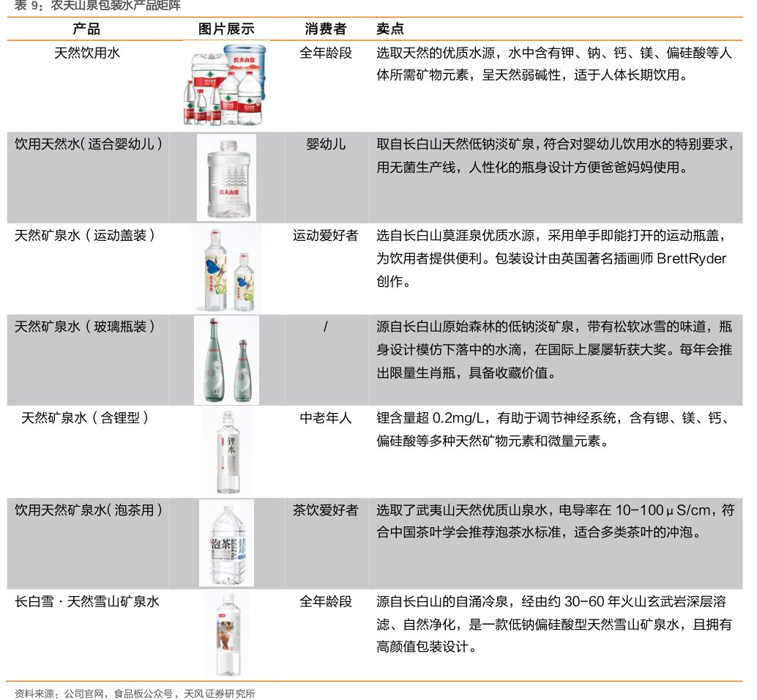Click the 中老年人 consumer cell
Screen dimensions: 757x700
(x=326, y=418)
